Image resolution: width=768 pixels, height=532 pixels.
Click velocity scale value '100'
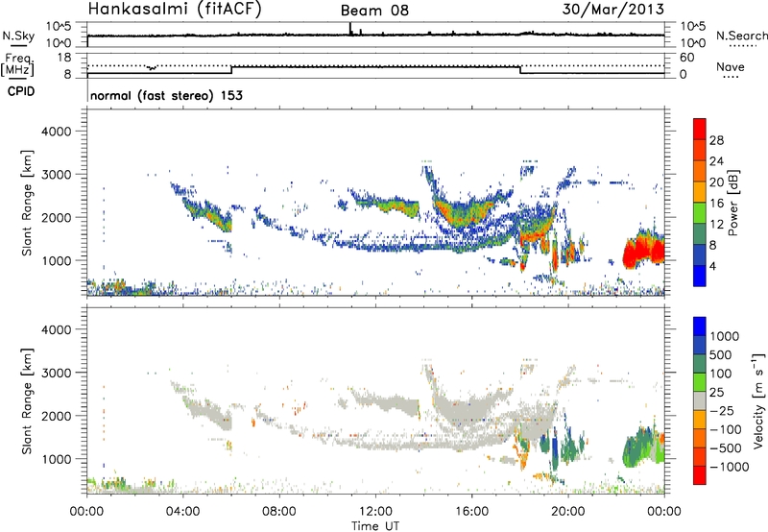721,374
